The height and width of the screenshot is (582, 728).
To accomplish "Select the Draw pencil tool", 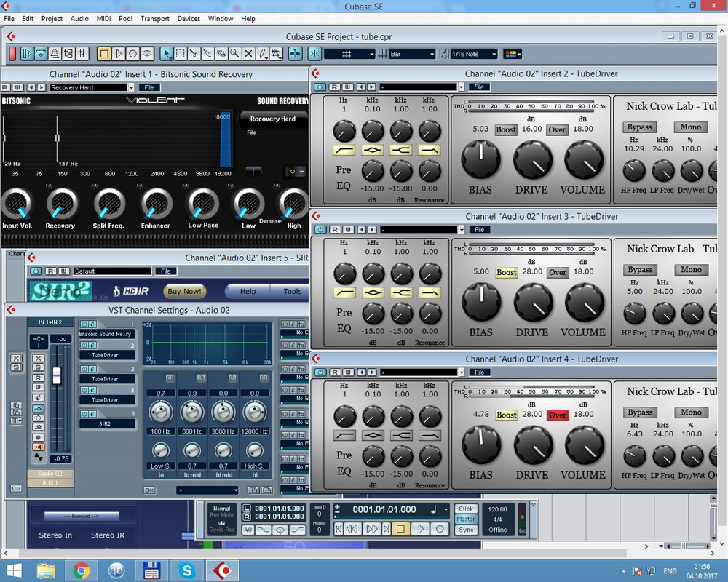I will point(262,54).
